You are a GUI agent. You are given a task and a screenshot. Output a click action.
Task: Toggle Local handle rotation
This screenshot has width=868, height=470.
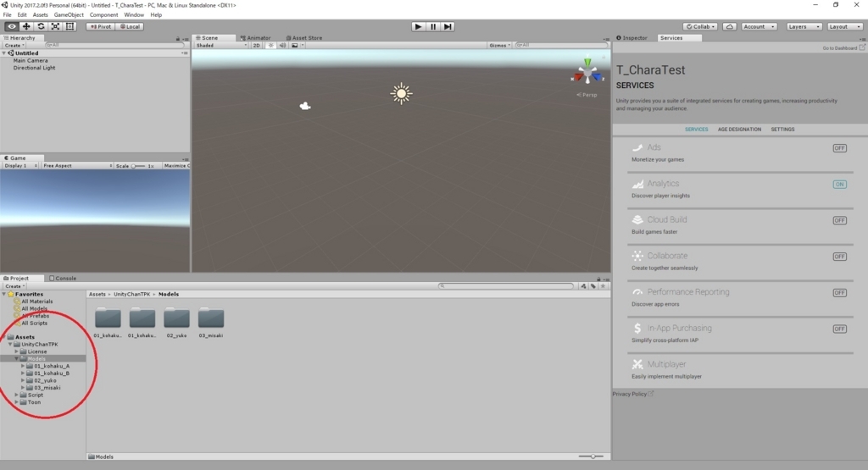click(130, 26)
